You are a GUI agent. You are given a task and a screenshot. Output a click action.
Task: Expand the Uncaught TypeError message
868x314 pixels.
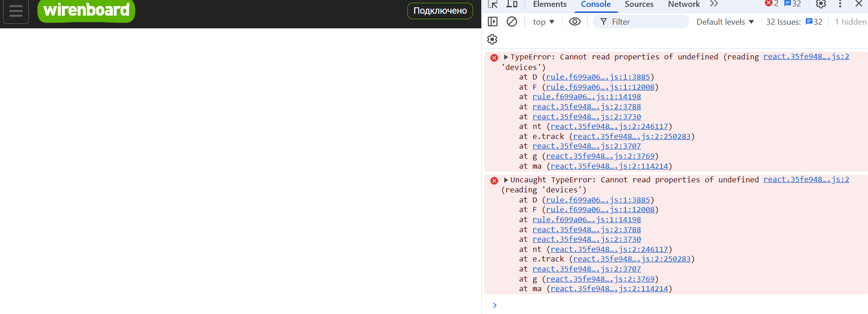[506, 180]
